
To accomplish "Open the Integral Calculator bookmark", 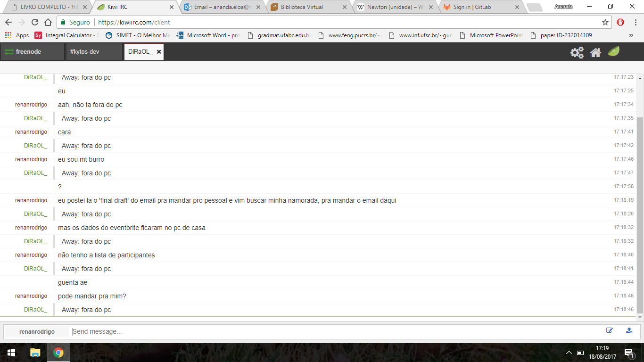I will (x=66, y=35).
